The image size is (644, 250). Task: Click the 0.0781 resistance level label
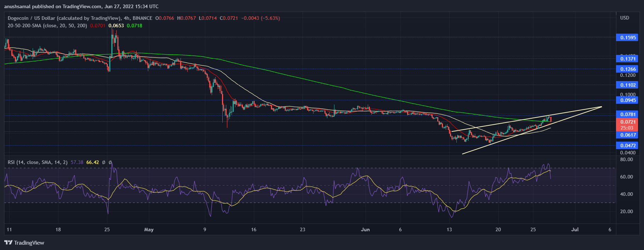pos(628,114)
